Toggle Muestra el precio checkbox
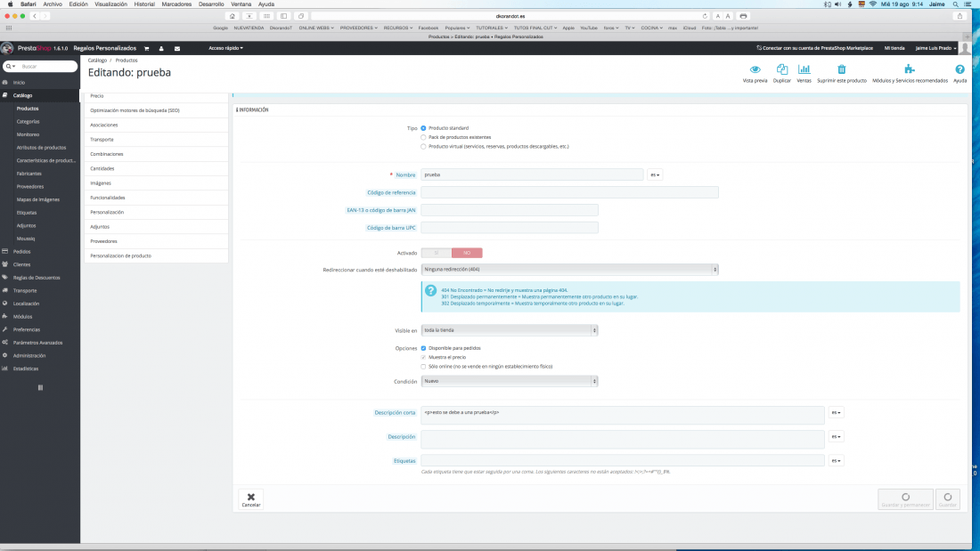Screen dimensions: 980x551 tap(423, 357)
